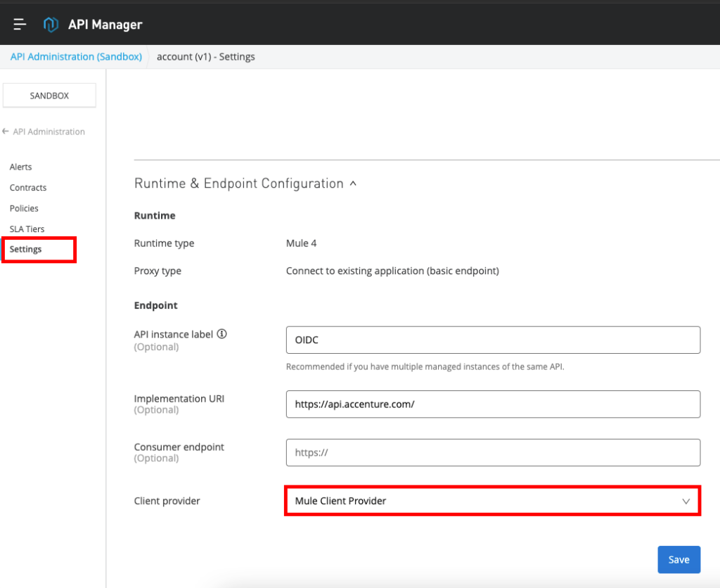Click the API Manager title text
This screenshot has height=588, width=720.
[105, 25]
